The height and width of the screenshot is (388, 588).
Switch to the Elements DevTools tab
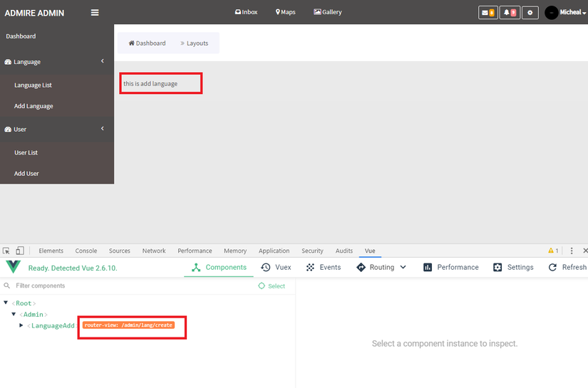pyautogui.click(x=51, y=251)
